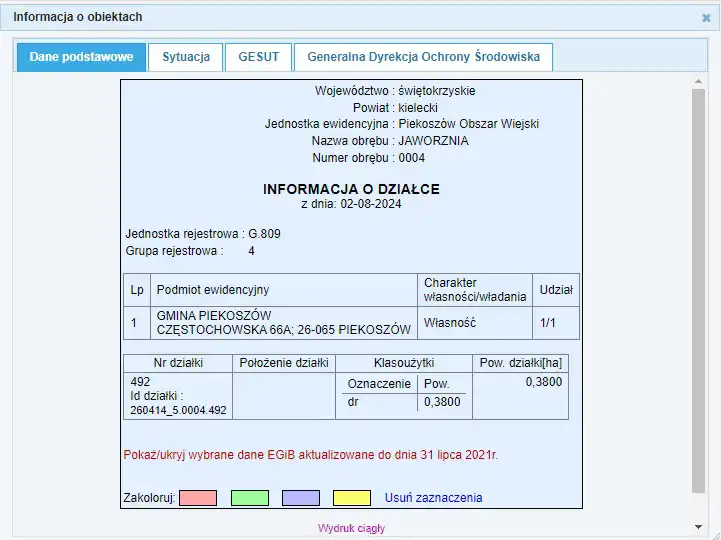Choose the green highlight color swatch
Image resolution: width=721 pixels, height=540 pixels.
point(249,498)
